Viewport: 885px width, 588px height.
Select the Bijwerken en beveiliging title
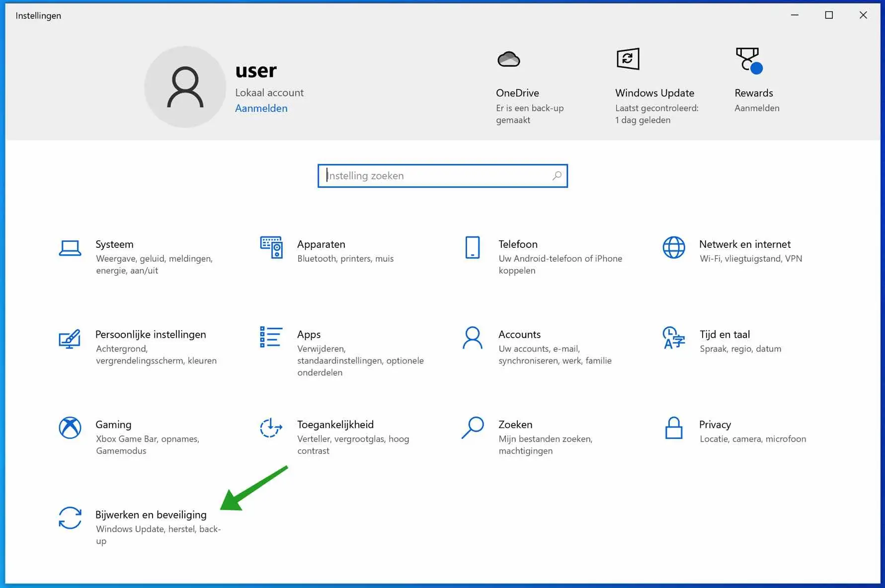click(151, 515)
